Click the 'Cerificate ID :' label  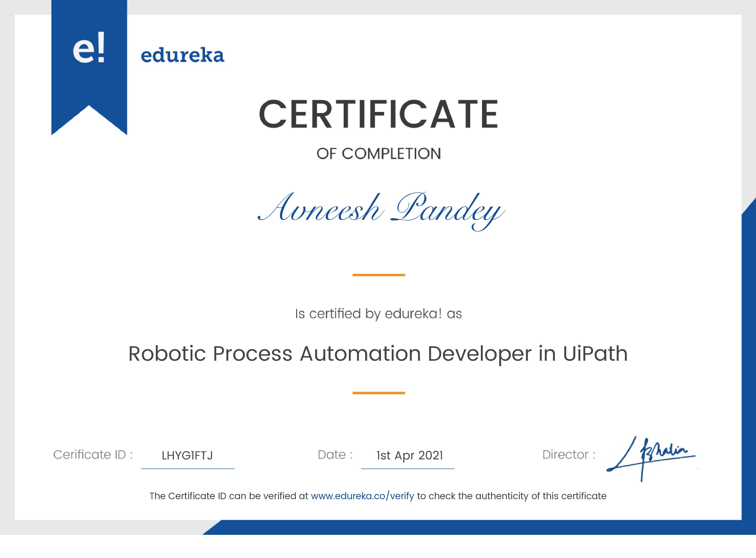(93, 455)
